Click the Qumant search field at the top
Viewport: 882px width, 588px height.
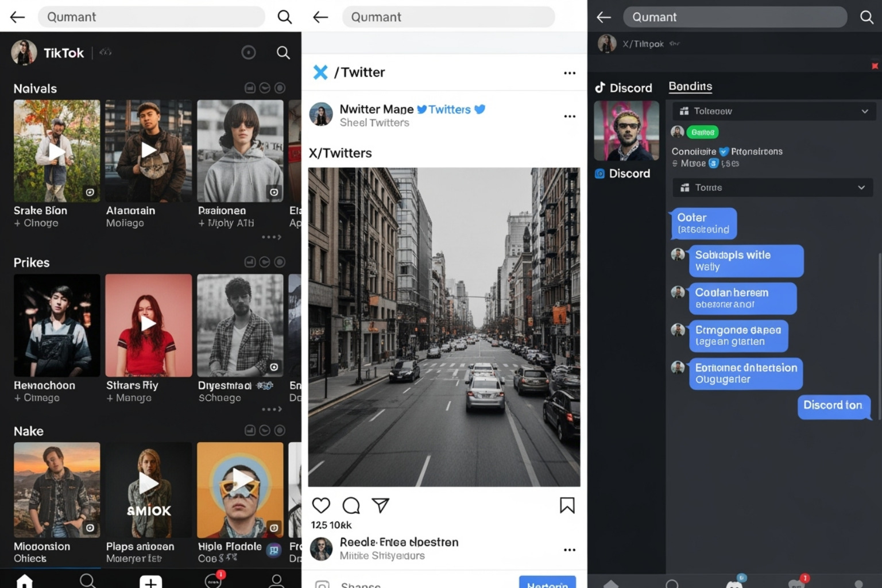[x=152, y=17]
